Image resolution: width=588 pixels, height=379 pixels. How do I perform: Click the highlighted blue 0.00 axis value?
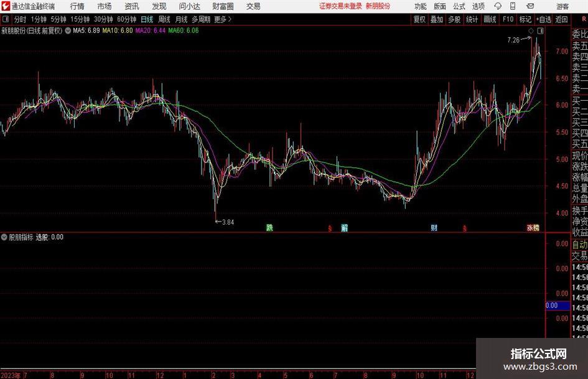tap(558, 306)
